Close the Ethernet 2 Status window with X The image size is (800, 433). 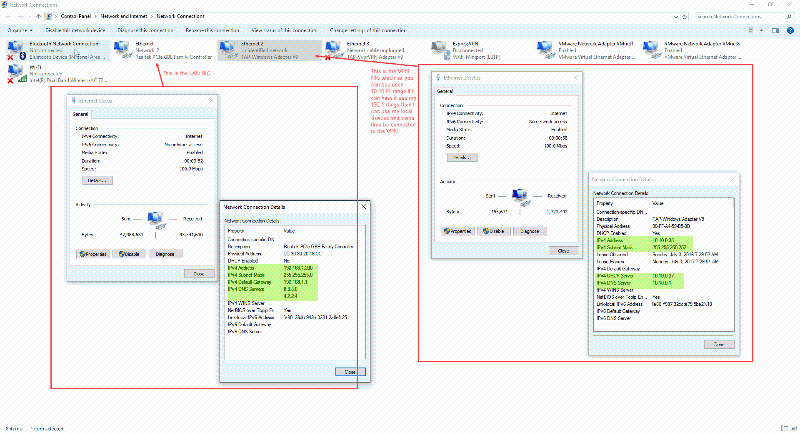[x=576, y=78]
